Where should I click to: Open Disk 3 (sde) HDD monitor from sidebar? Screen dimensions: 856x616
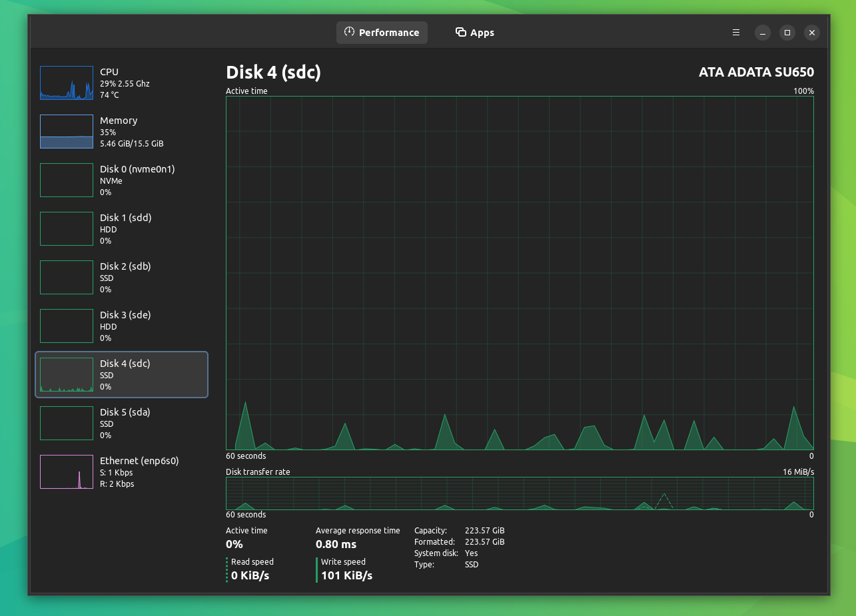tap(66, 326)
